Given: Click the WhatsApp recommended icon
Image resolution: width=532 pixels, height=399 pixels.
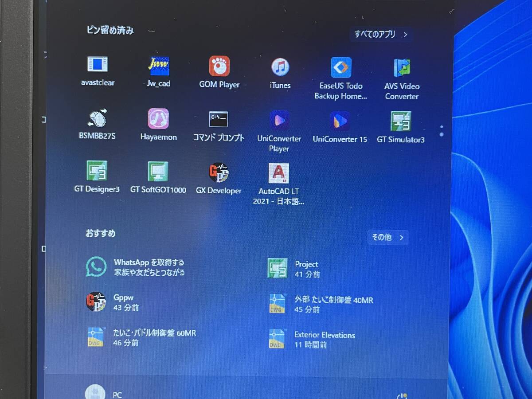Looking at the screenshot, I should [96, 267].
